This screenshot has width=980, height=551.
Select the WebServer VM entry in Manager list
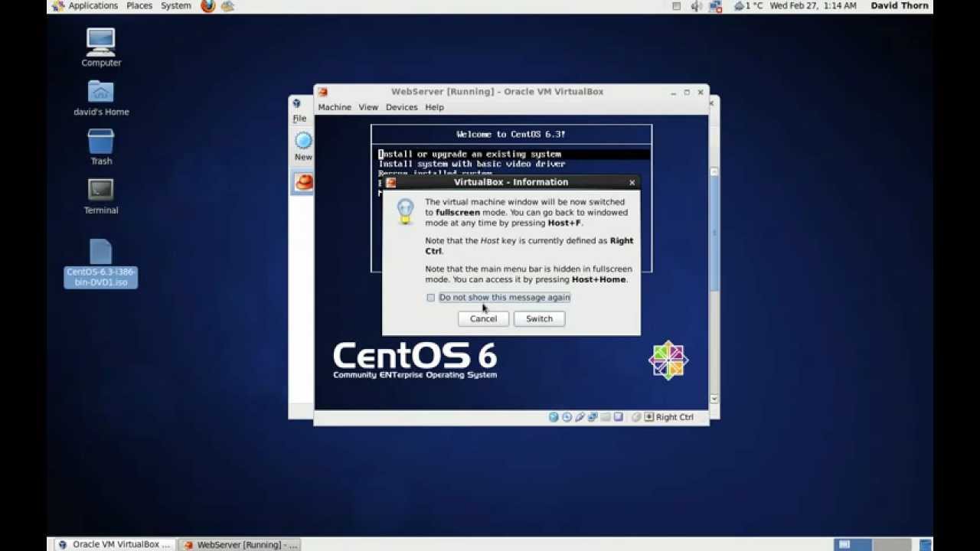[x=304, y=182]
